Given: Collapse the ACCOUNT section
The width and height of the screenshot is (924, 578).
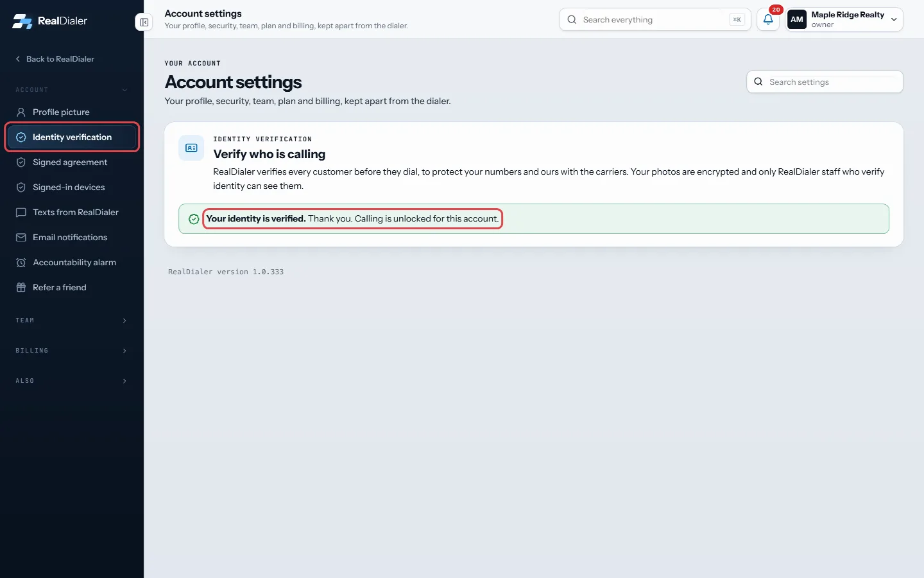Looking at the screenshot, I should coord(72,90).
